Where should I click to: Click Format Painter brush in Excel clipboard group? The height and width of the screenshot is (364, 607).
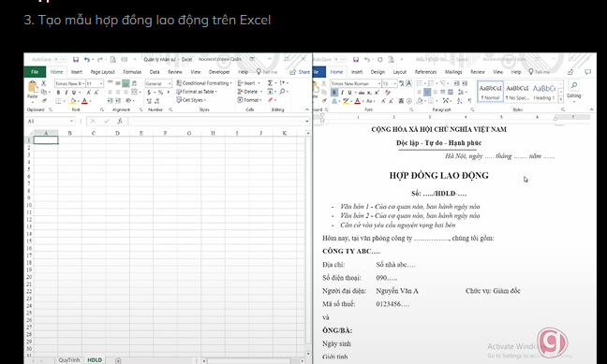point(44,100)
